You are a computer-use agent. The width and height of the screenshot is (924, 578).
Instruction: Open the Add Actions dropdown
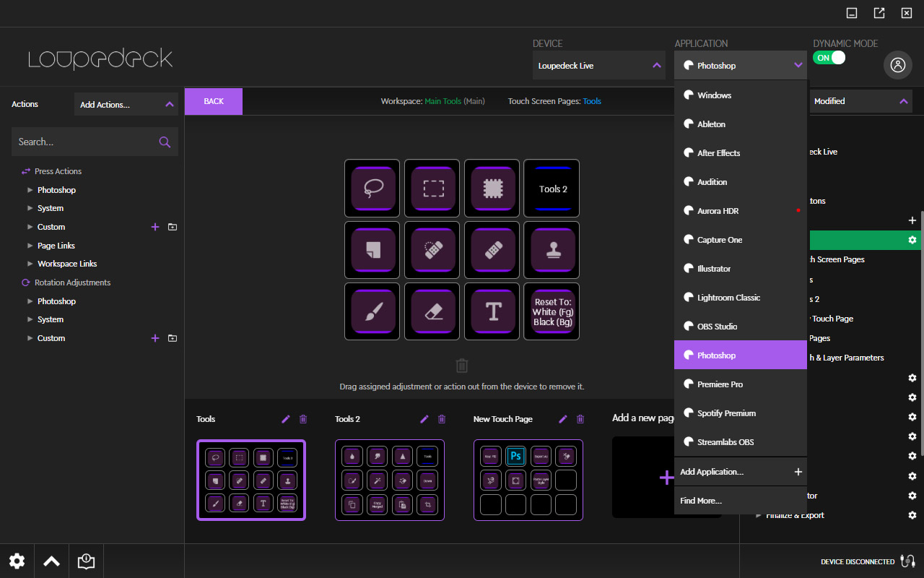point(126,104)
